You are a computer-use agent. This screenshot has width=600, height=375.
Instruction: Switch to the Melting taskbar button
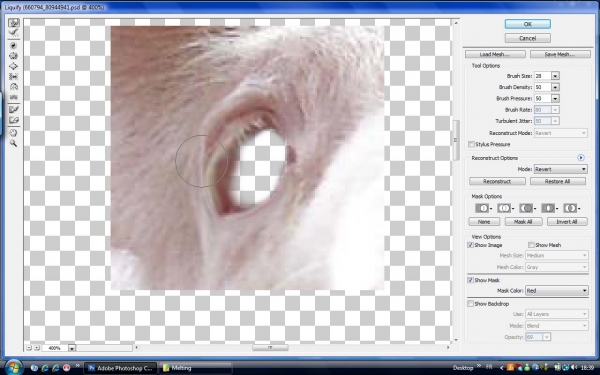pyautogui.click(x=195, y=368)
